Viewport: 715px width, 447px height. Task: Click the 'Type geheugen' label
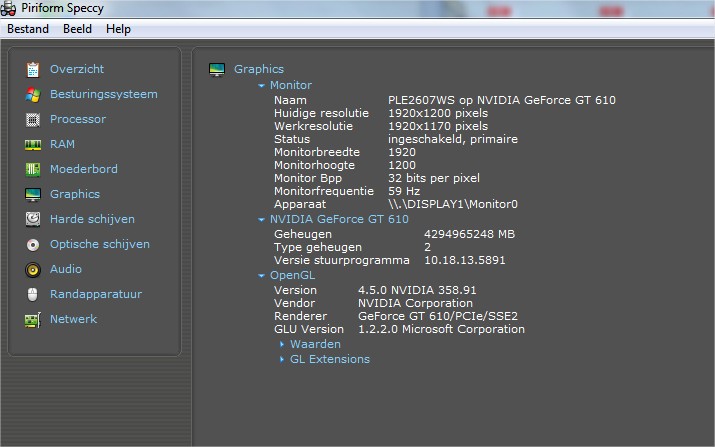(318, 247)
